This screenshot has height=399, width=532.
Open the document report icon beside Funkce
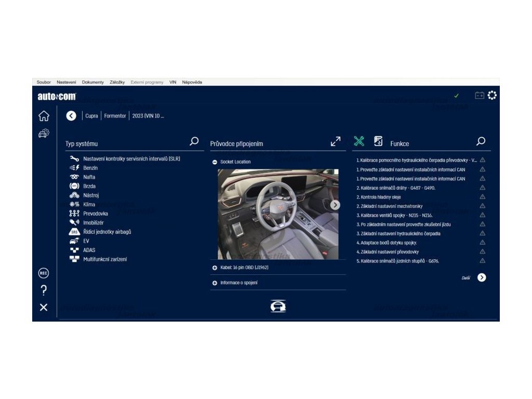(x=378, y=141)
